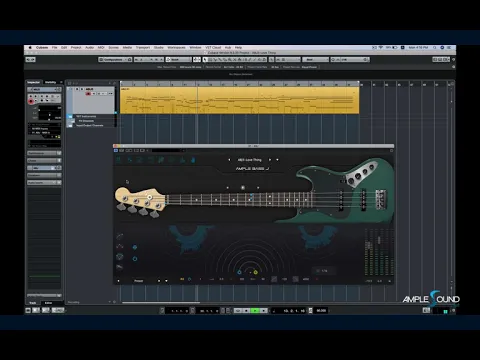480x360 pixels.
Task: Start playback with the green play button
Action: click(255, 311)
